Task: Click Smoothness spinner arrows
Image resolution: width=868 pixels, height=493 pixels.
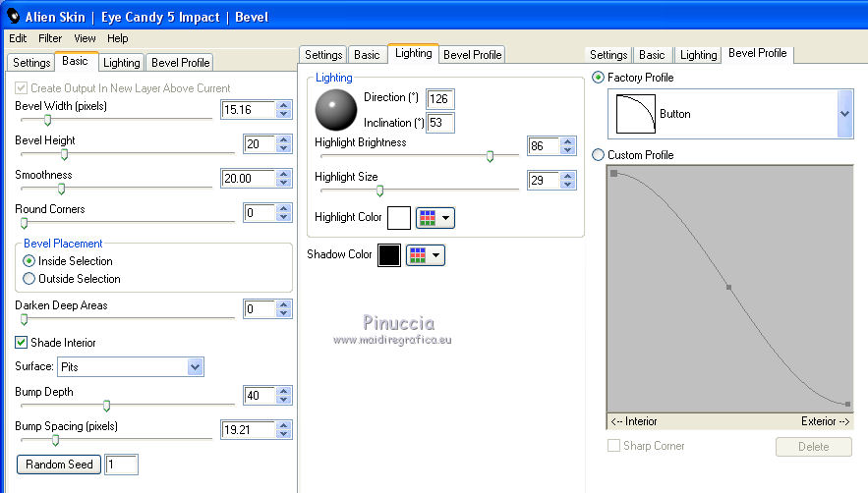Action: 283,178
